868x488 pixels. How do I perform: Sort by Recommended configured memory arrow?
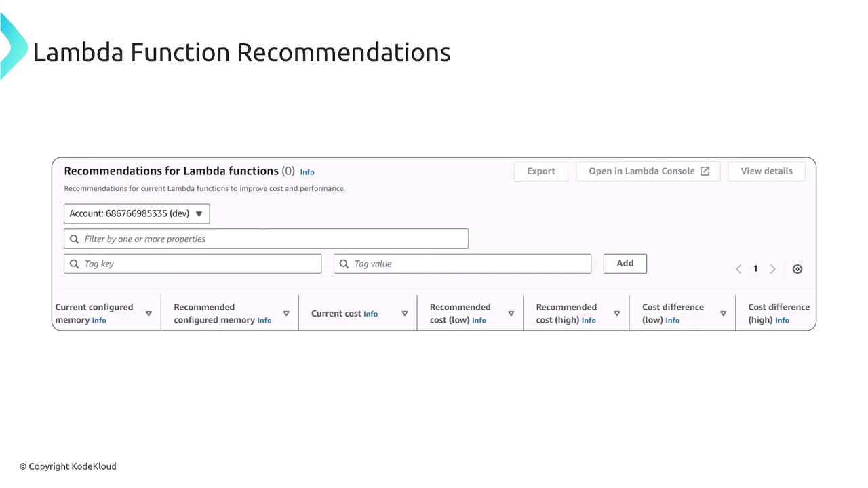[286, 314]
